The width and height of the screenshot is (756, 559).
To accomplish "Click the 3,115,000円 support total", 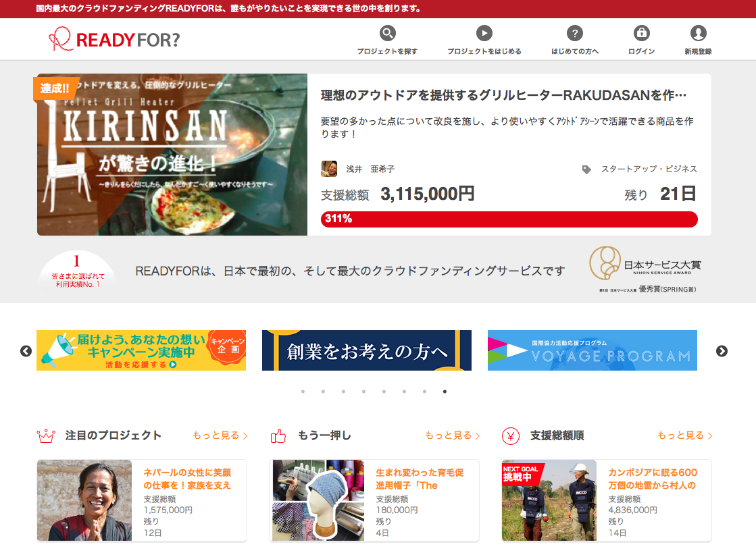I will coord(427,194).
